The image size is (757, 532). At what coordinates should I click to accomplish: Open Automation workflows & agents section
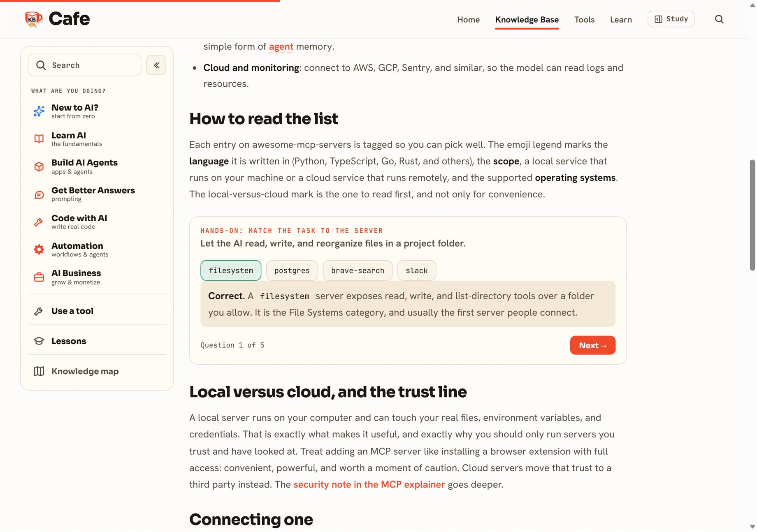[97, 250]
